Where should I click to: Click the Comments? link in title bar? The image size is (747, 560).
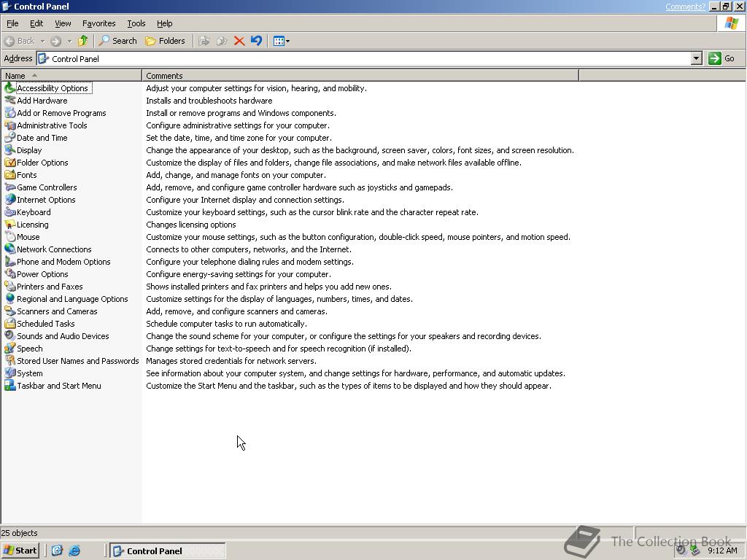pos(685,6)
